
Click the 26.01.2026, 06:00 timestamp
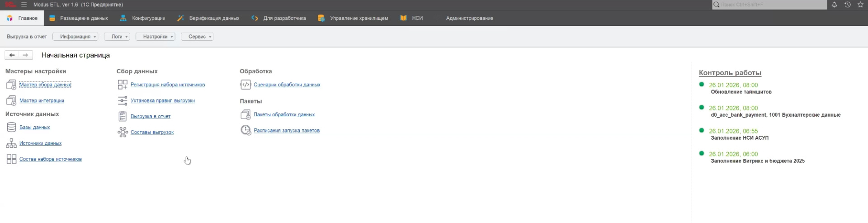tap(733, 154)
